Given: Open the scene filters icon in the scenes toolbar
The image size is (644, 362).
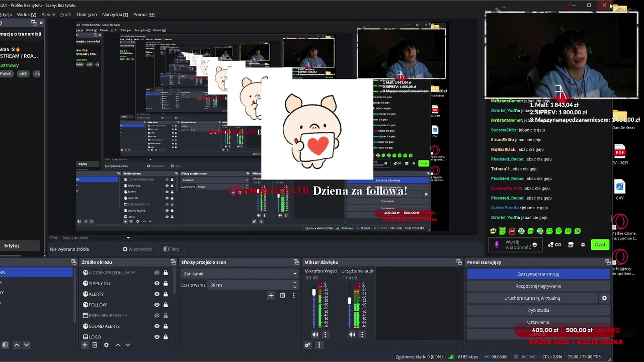Looking at the screenshot, I should coord(5,345).
